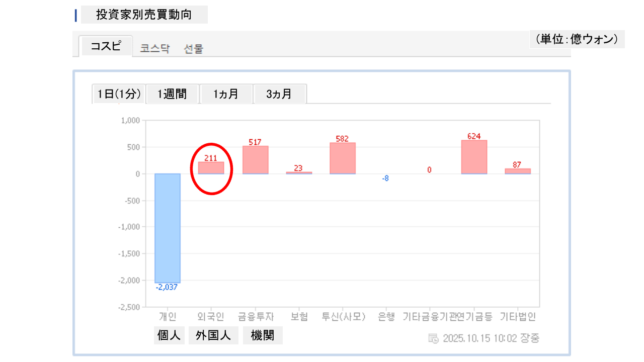Choose the 3ヵ月 period tab
The width and height of the screenshot is (644, 362).
click(x=279, y=94)
